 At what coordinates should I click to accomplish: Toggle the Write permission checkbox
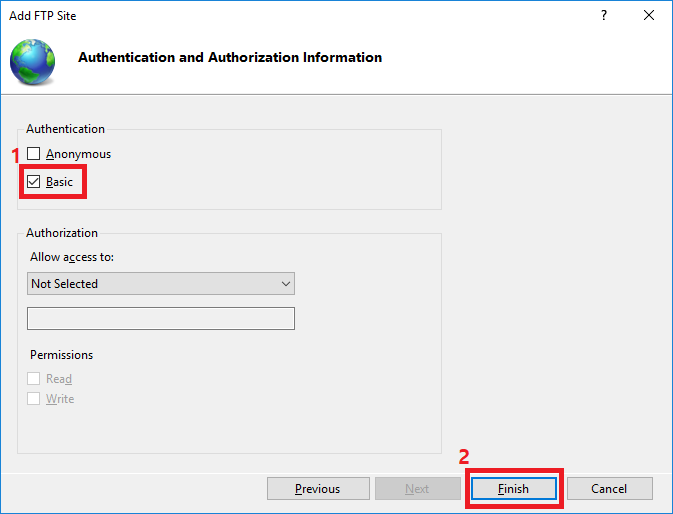pyautogui.click(x=33, y=399)
